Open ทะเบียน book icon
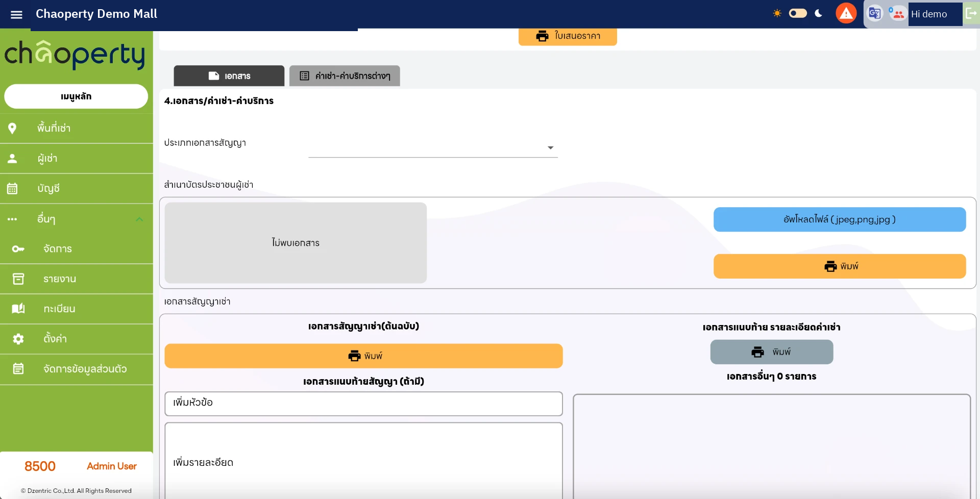The width and height of the screenshot is (980, 499). tap(18, 309)
